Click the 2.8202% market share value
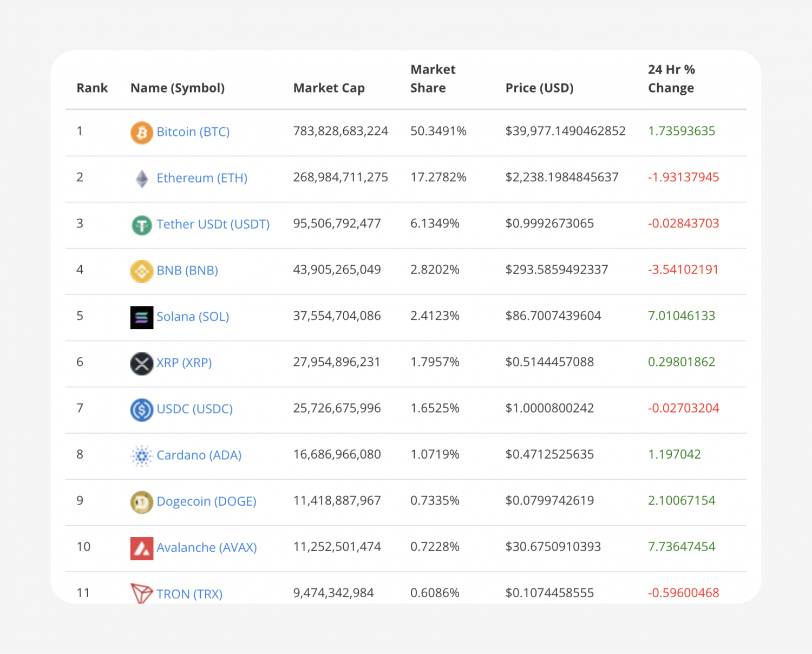 (435, 270)
